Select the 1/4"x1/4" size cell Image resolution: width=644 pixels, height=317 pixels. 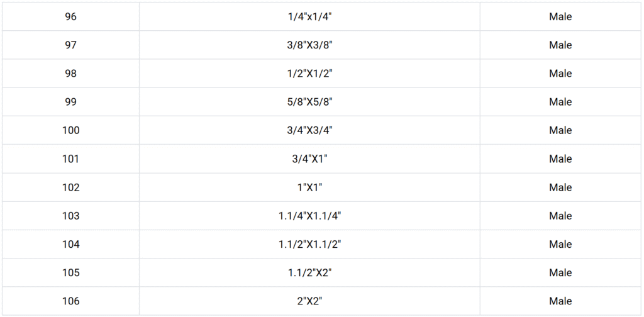[309, 17]
